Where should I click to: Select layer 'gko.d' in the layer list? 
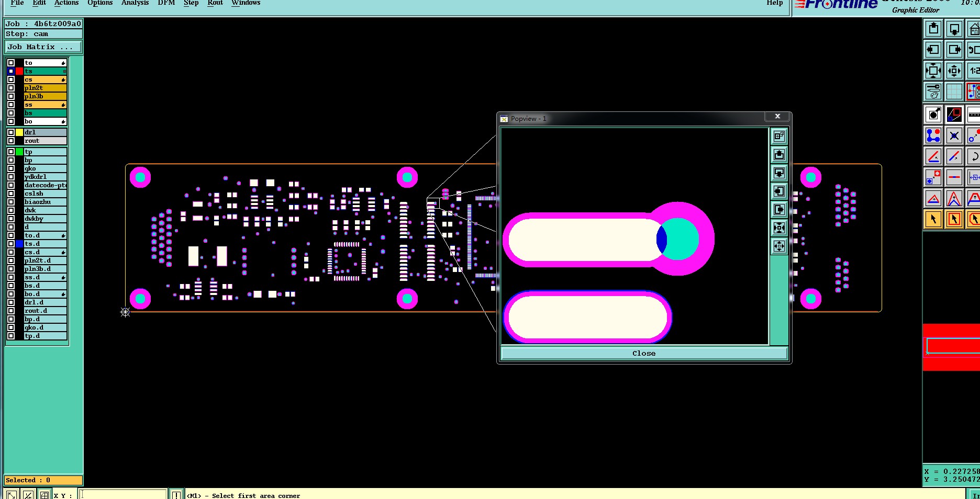[x=45, y=327]
